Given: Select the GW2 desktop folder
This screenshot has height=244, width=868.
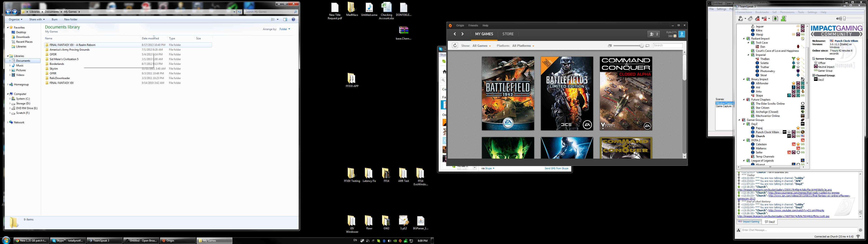Looking at the screenshot, I should tap(386, 223).
